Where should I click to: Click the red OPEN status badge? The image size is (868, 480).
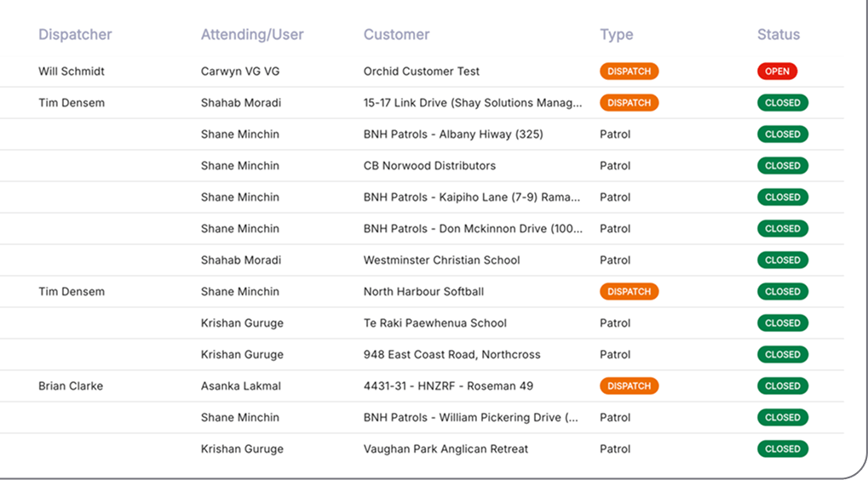[777, 71]
